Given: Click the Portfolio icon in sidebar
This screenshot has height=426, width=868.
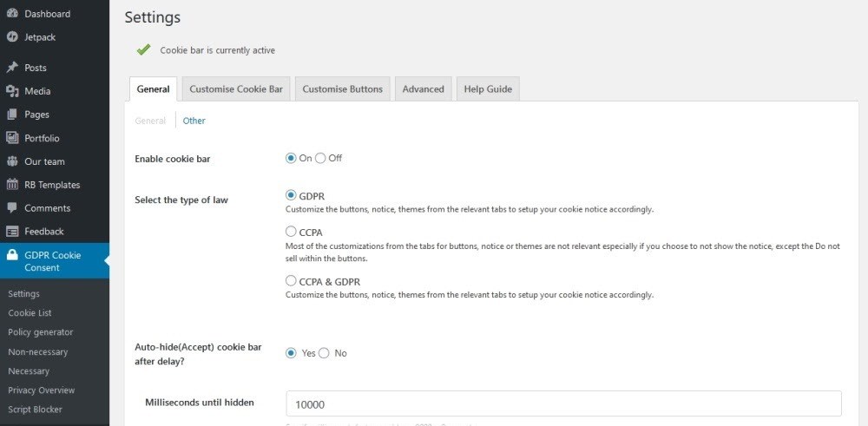Looking at the screenshot, I should [x=12, y=138].
